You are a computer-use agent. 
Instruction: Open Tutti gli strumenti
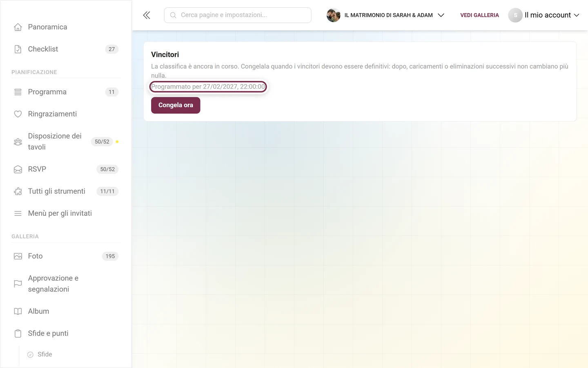(x=66, y=191)
